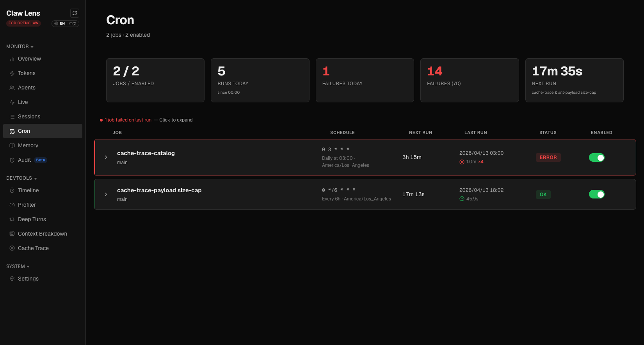This screenshot has width=644, height=345.
Task: Collapse the DEVTOOLS sidebar section
Action: tap(21, 178)
